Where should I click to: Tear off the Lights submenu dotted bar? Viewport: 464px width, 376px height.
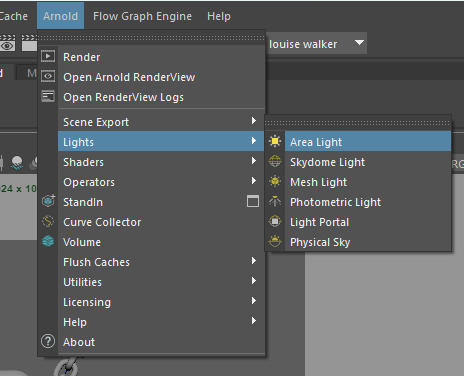pos(358,123)
